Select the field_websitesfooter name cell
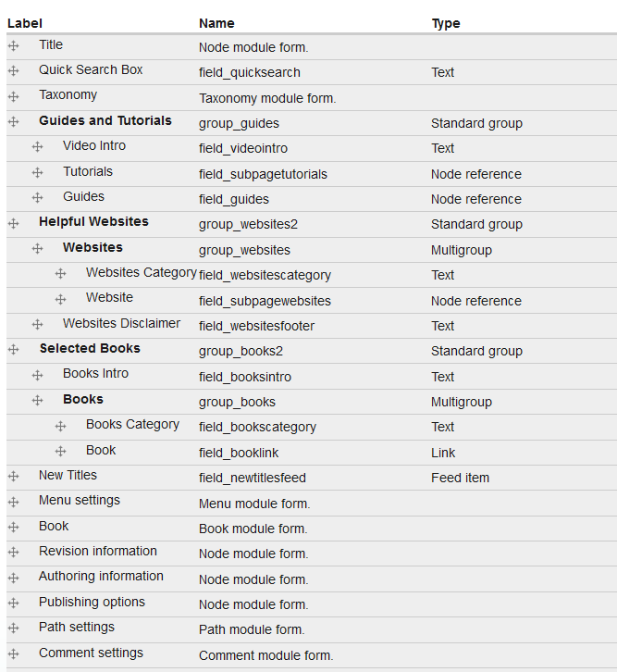617x672 pixels. click(256, 326)
